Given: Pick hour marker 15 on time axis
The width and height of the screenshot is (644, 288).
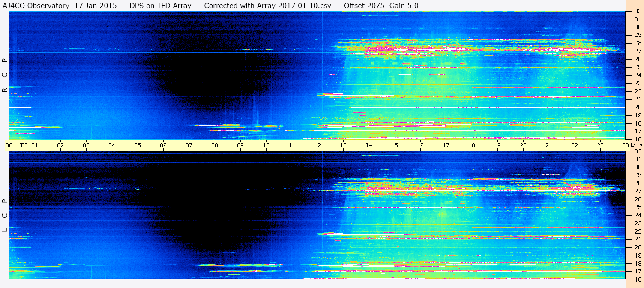Looking at the screenshot, I should (x=395, y=145).
